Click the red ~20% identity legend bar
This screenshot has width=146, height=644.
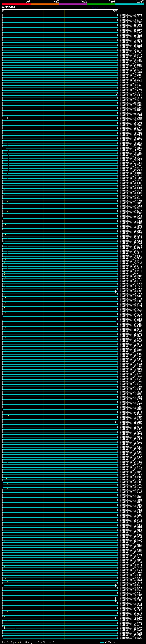coord(16,4)
